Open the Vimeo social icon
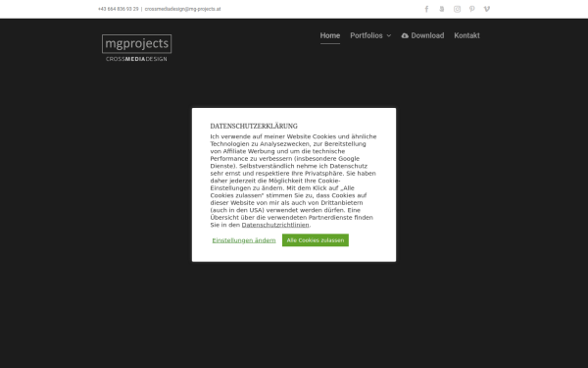 tap(487, 9)
